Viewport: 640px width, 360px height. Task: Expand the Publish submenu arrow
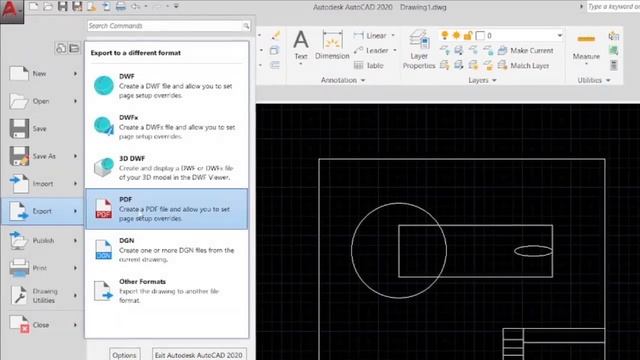[x=76, y=240]
